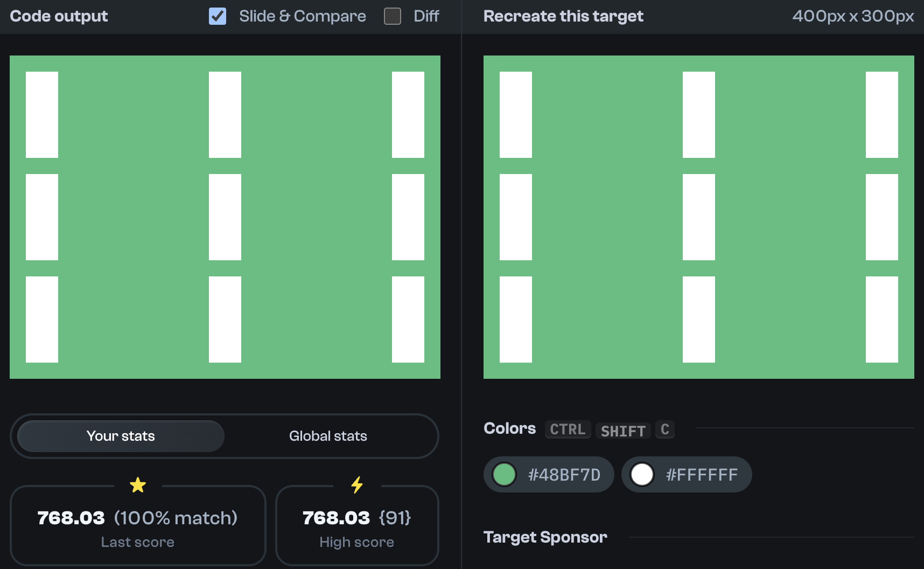Click the lightning bolt icon above High score

[x=356, y=484]
